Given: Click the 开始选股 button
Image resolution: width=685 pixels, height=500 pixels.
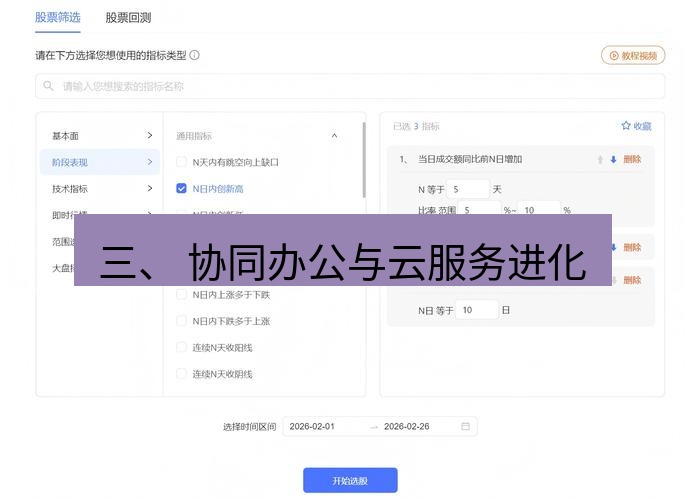Looking at the screenshot, I should click(350, 480).
